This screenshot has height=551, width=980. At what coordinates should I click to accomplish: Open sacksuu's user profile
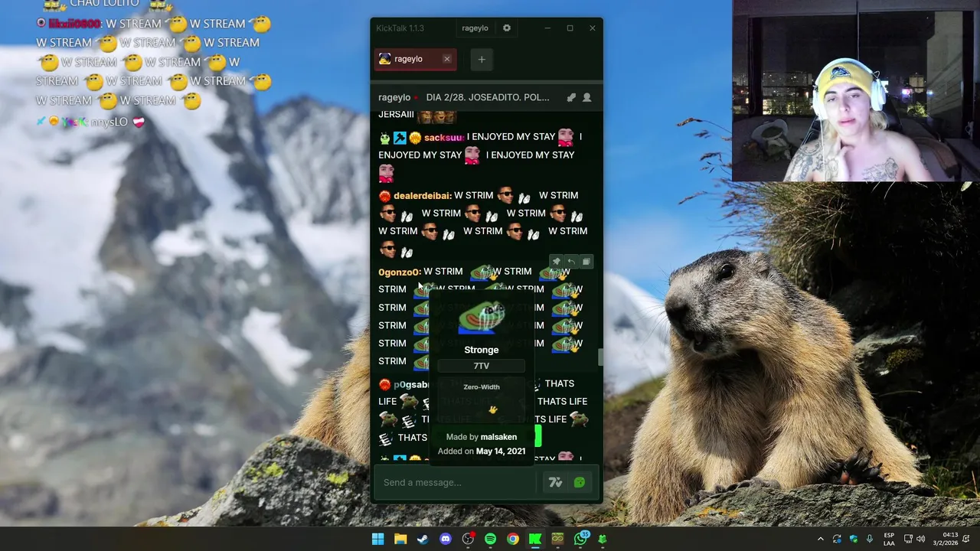(444, 137)
